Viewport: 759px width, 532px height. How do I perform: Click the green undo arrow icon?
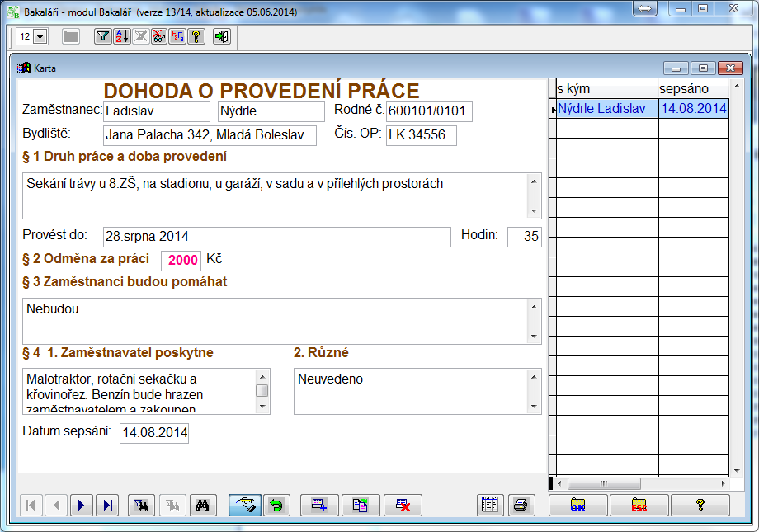pos(275,505)
